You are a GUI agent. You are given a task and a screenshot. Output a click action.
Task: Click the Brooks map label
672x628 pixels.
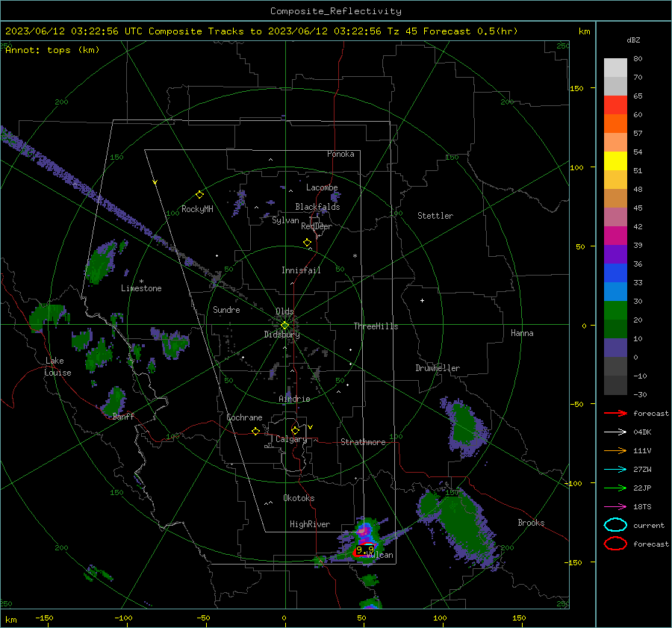tap(531, 523)
